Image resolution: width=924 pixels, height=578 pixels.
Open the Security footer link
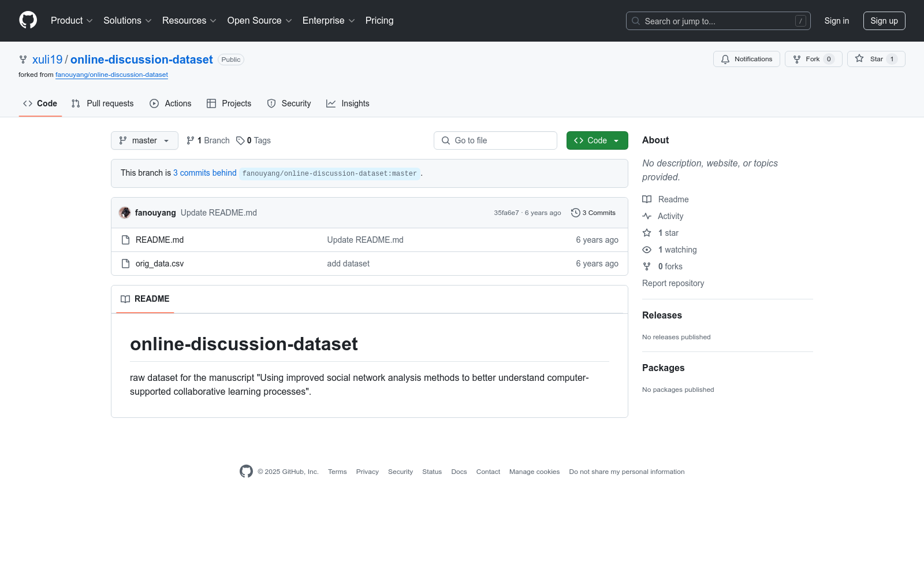point(400,472)
